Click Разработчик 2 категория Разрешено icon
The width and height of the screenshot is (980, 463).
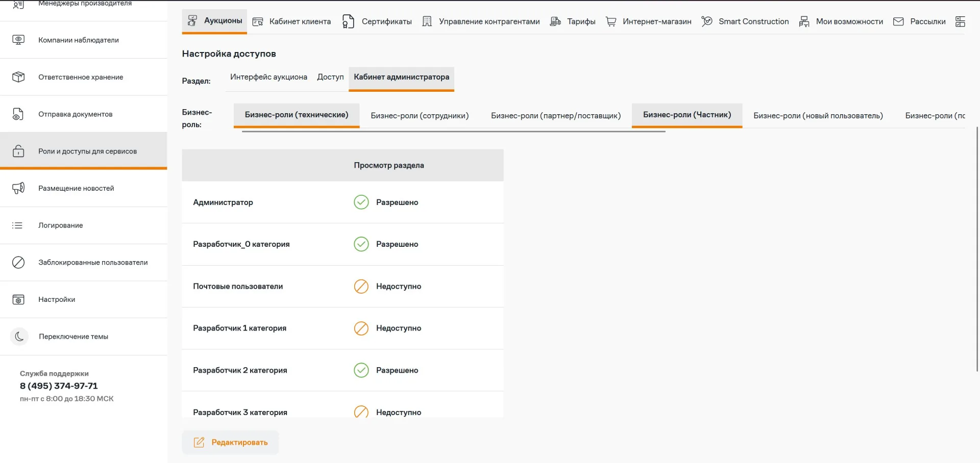pos(361,370)
